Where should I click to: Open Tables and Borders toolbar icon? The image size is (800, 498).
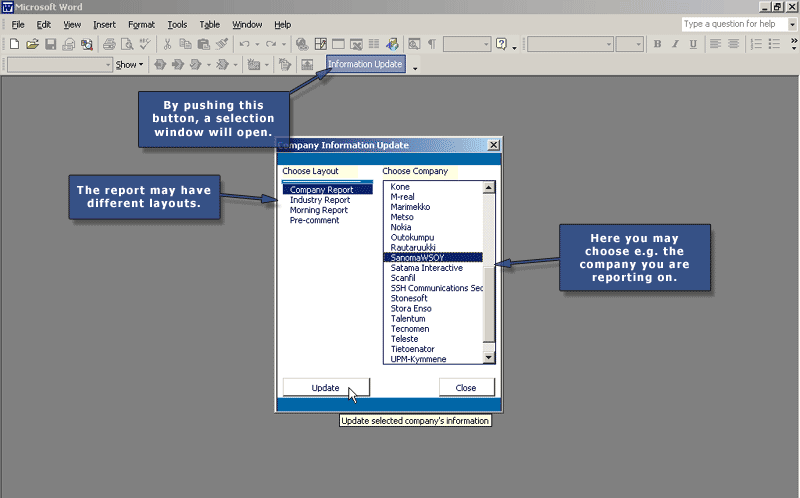pos(320,44)
